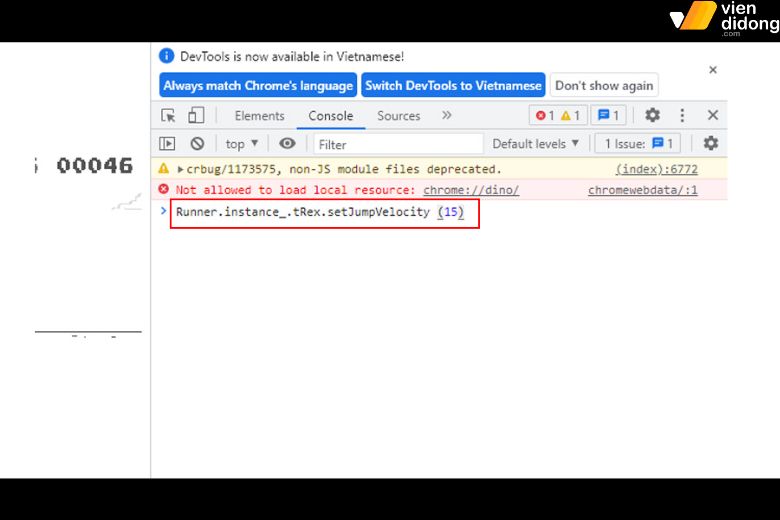
Task: Create a live expression with eye icon
Action: pyautogui.click(x=287, y=144)
